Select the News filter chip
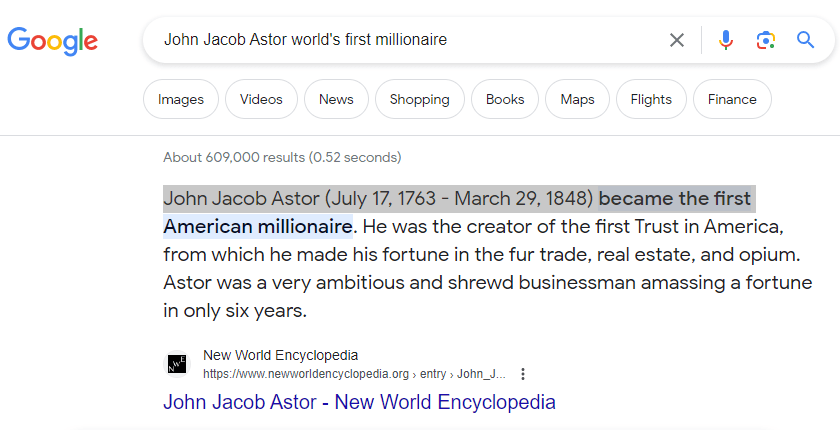Screen dimensions: 840x430 [x=336, y=99]
